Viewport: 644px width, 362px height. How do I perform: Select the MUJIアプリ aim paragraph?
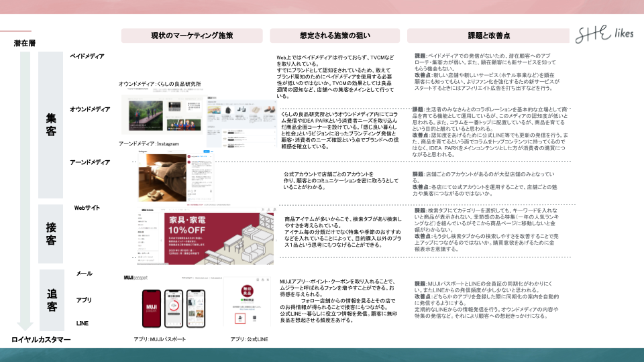339,301
